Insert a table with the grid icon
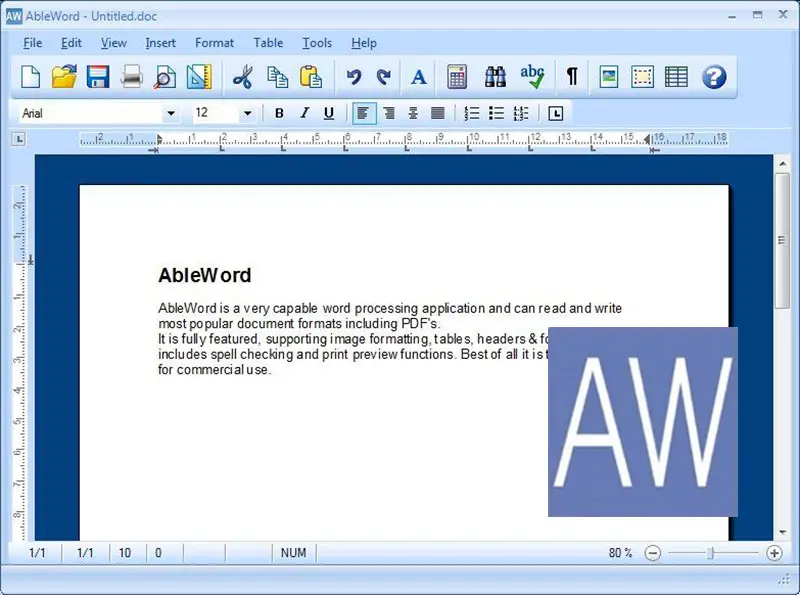Viewport: 800px width, 595px height. (x=677, y=77)
